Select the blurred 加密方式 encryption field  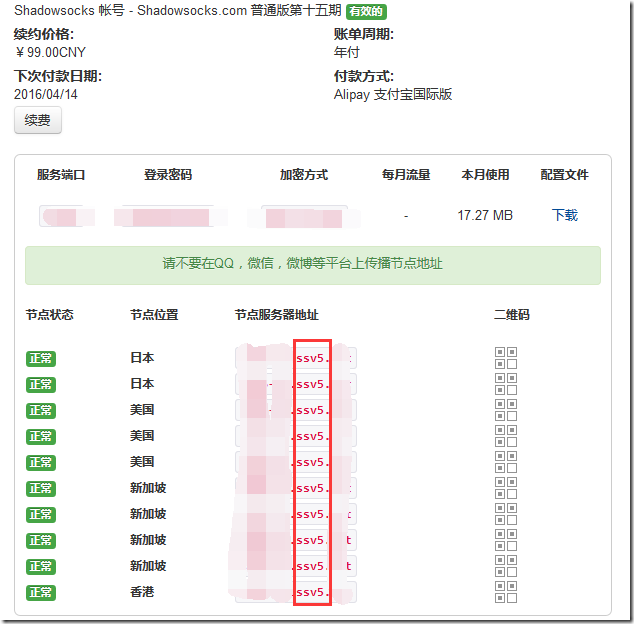tap(304, 217)
